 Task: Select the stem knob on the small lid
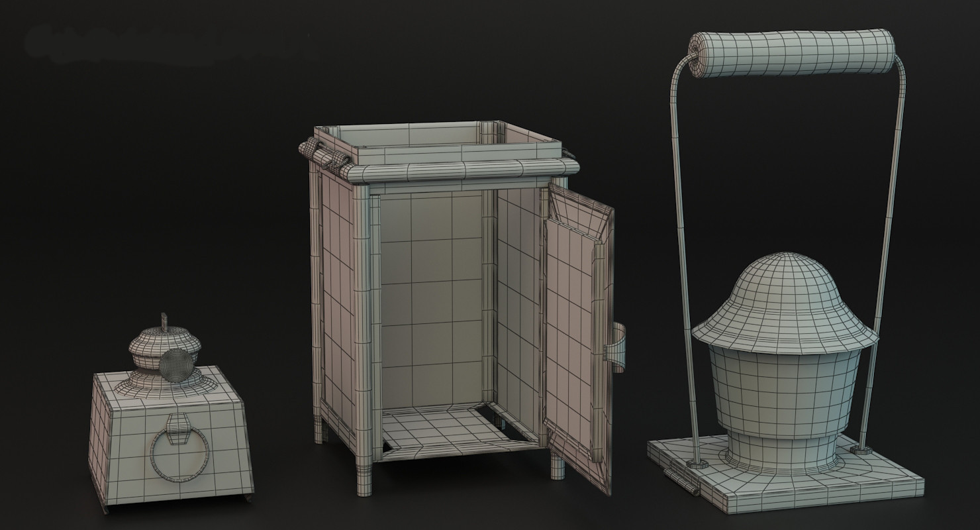(163, 321)
